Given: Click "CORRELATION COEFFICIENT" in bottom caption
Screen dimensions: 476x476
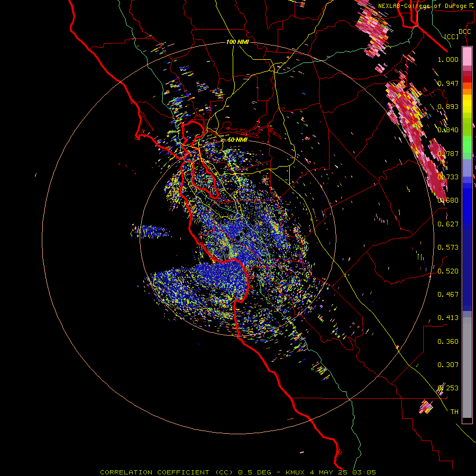Looking at the screenshot, I should pos(154,472).
